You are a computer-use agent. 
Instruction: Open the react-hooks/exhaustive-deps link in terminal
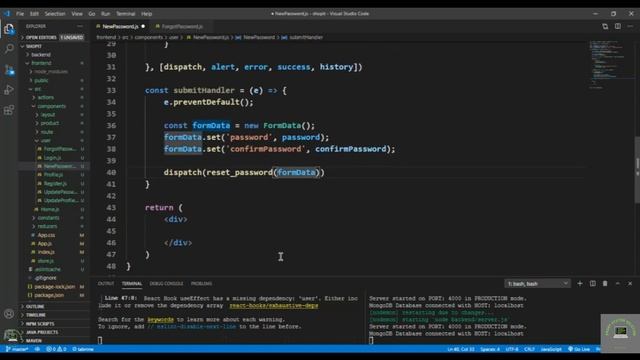(x=273, y=305)
